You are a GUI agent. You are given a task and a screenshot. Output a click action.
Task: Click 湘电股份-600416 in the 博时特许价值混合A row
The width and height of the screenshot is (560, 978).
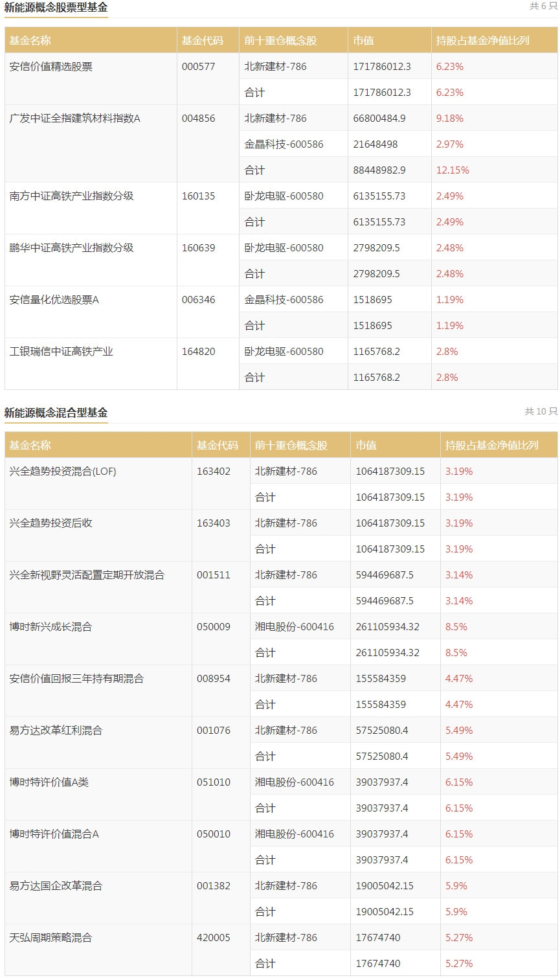pyautogui.click(x=295, y=834)
